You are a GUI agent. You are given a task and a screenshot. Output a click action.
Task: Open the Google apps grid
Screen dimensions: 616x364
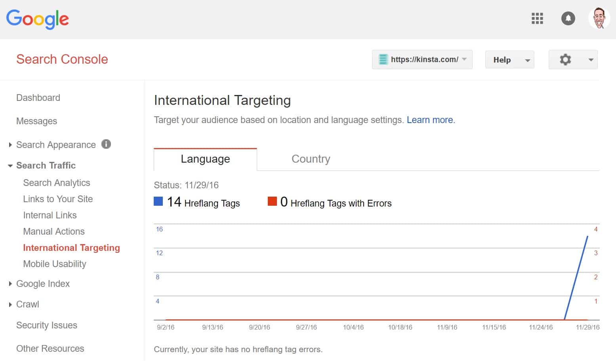537,19
